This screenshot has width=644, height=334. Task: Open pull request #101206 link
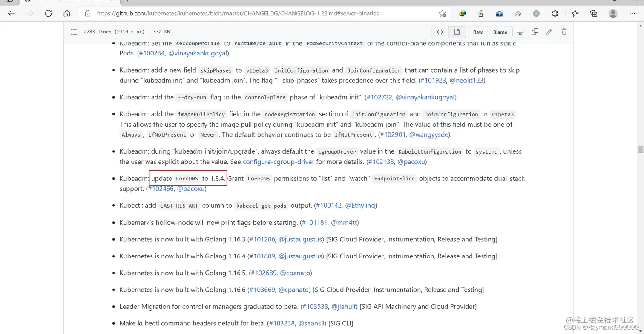(262, 239)
